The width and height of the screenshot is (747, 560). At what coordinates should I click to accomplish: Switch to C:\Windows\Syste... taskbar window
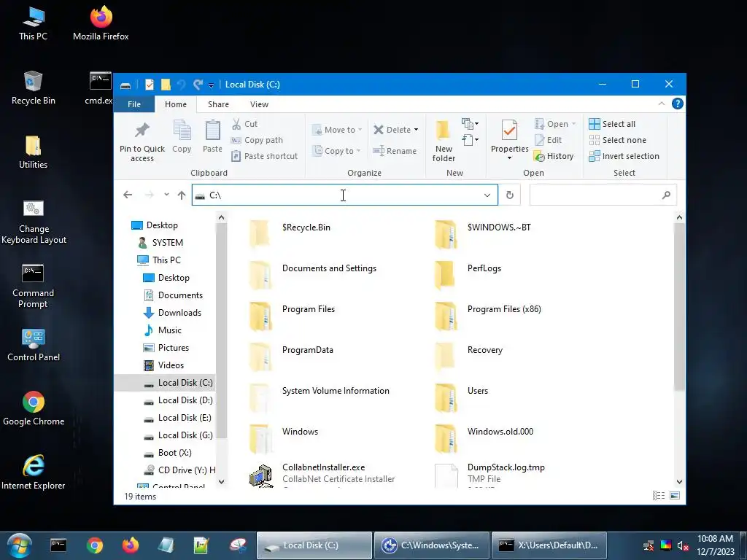tap(431, 545)
